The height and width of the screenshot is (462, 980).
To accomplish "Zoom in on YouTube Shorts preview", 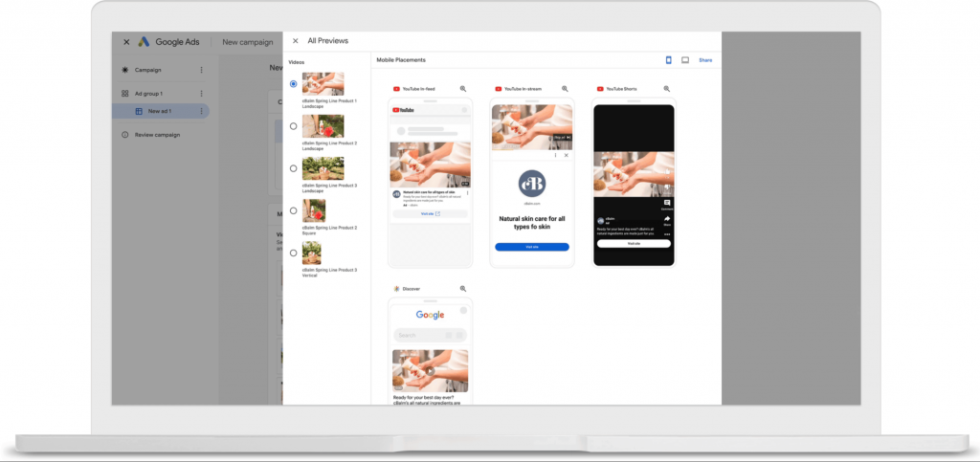I will coord(667,89).
